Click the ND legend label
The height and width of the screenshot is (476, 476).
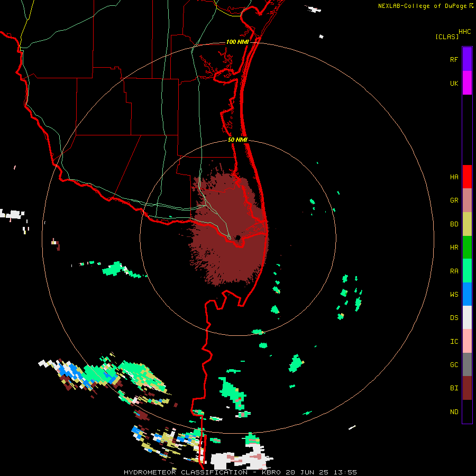click(x=454, y=412)
